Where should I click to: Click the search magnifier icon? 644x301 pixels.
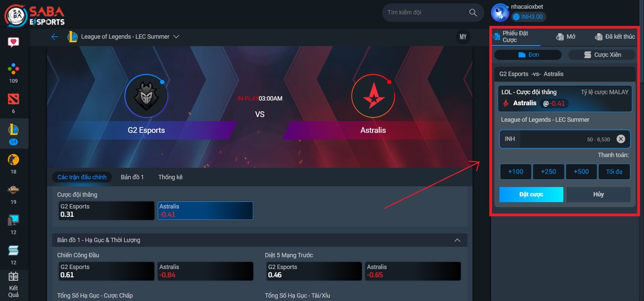(473, 13)
